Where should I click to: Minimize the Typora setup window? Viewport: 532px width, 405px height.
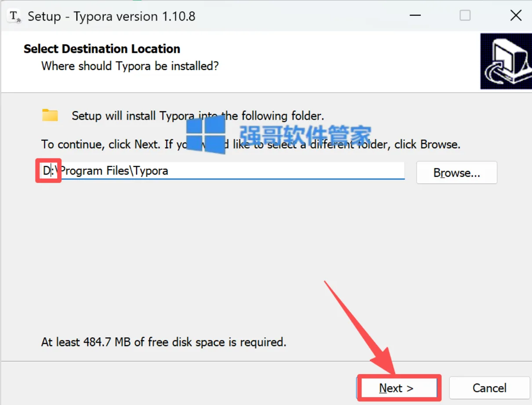click(x=414, y=16)
